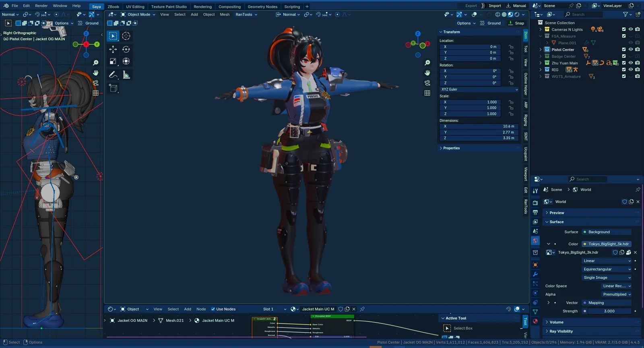
Task: Open the Object Data mesh properties tab
Action: 535,312
